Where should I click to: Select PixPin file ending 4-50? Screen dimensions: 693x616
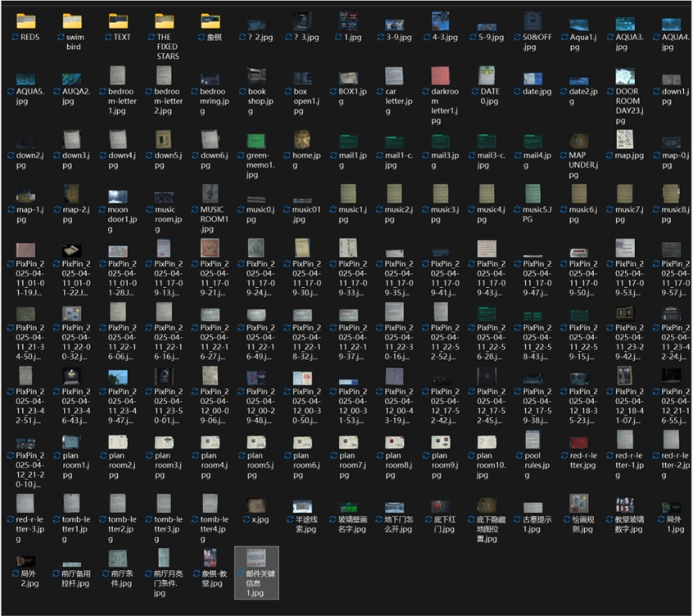(25, 332)
